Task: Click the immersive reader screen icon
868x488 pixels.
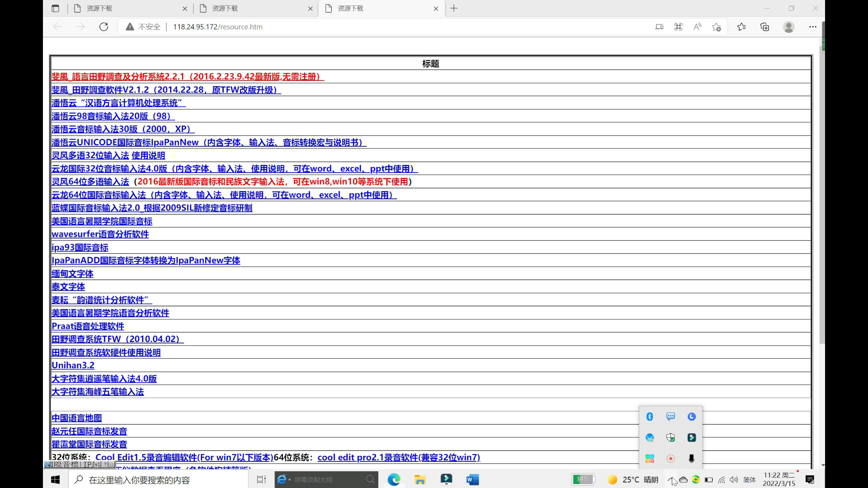Action: pos(660,27)
